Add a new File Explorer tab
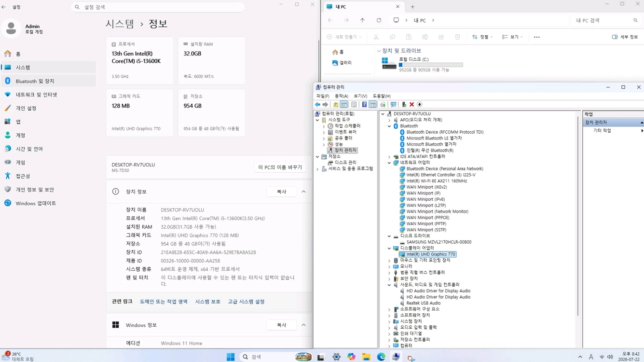This screenshot has width=644, height=362. coord(412,7)
